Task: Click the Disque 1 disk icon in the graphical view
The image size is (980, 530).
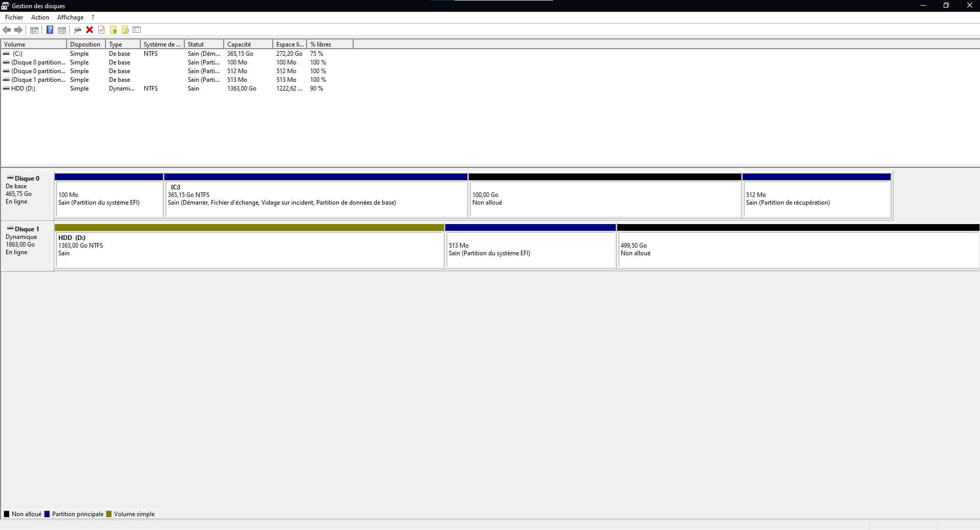Action: click(x=10, y=229)
